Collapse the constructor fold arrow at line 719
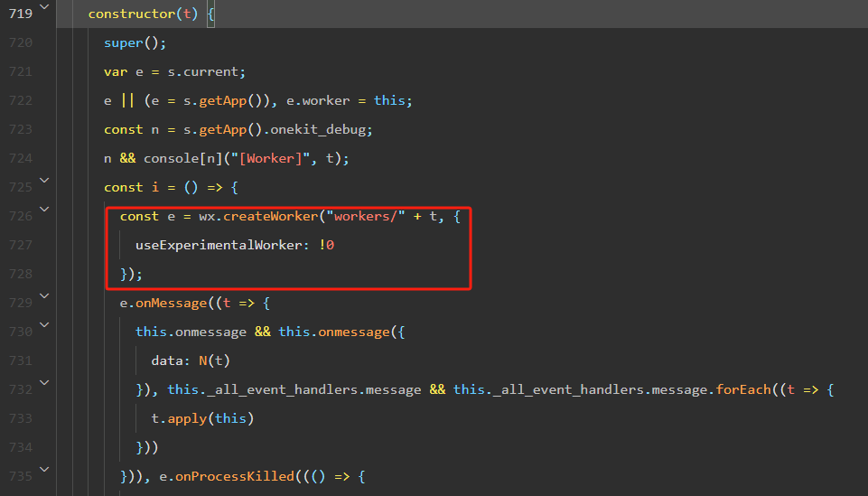This screenshot has height=496, width=868. (x=44, y=7)
